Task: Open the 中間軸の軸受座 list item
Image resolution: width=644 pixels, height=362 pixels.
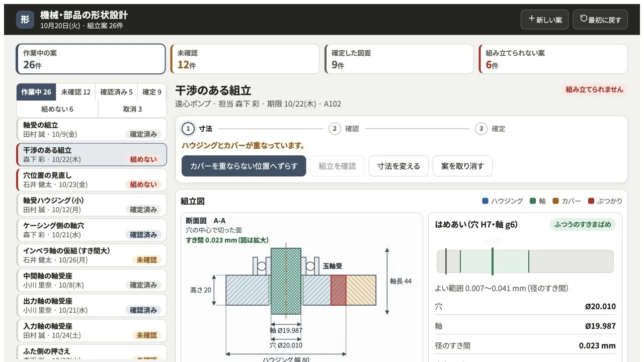Action: (91, 280)
